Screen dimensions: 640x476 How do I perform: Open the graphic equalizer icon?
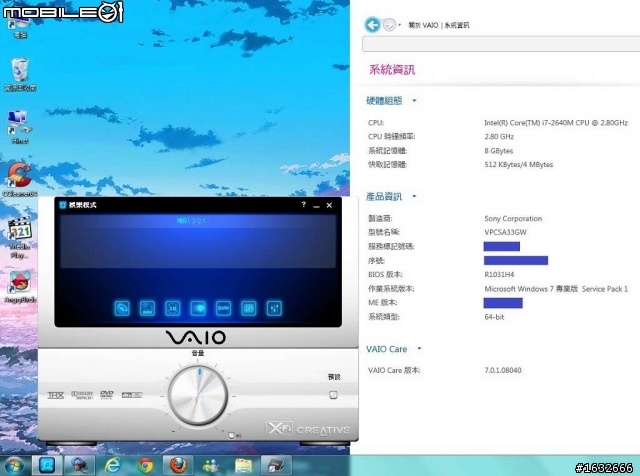(249, 308)
